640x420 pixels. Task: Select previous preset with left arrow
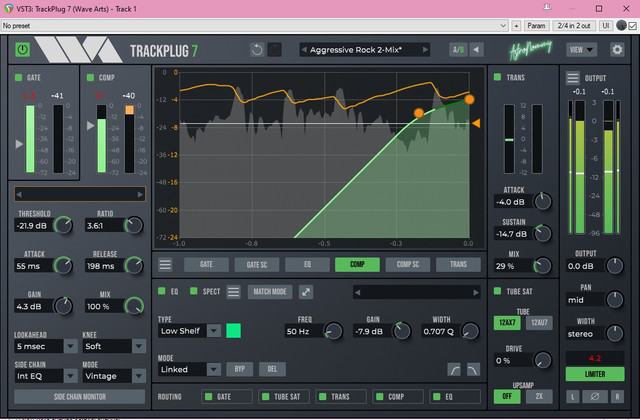pyautogui.click(x=304, y=50)
